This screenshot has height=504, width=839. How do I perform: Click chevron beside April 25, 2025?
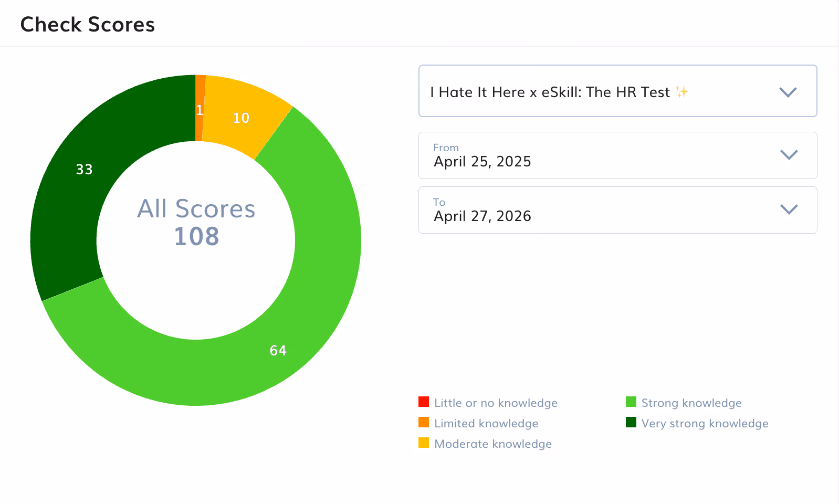tap(789, 155)
